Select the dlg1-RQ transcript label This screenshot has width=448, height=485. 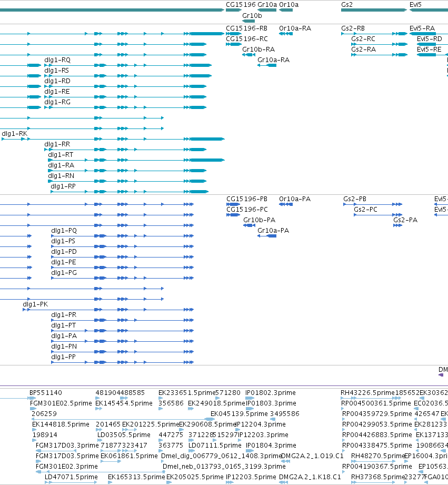(57, 60)
